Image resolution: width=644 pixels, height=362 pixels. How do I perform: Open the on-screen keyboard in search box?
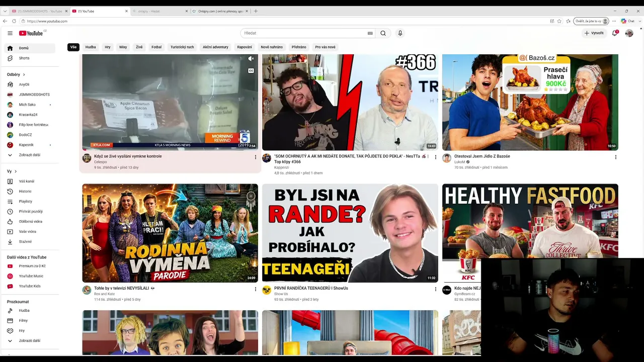tap(370, 33)
